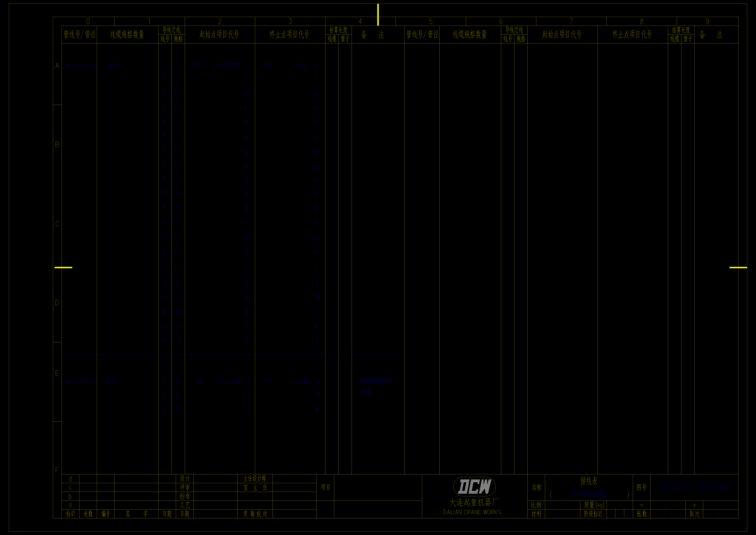Click the left table's 导线芯线 header

(172, 30)
